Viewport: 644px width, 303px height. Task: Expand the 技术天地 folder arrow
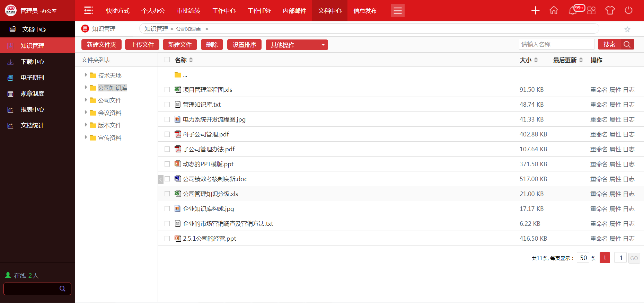pos(86,75)
